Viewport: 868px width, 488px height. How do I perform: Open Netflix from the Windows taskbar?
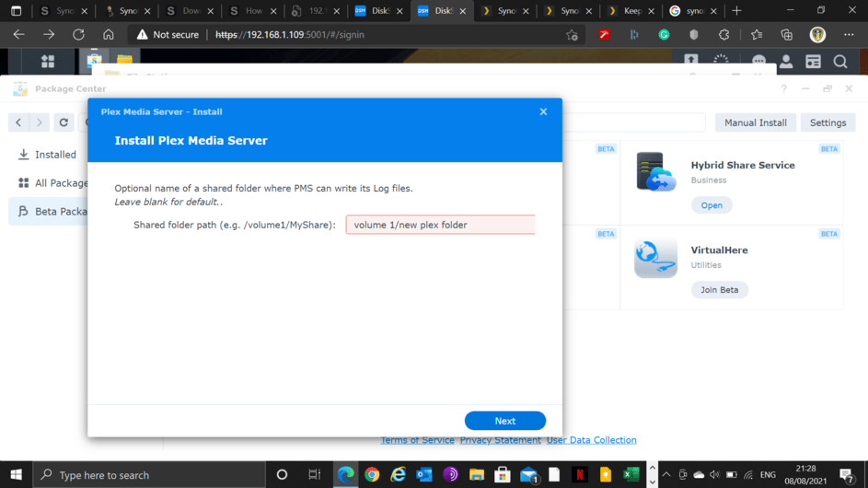click(580, 475)
